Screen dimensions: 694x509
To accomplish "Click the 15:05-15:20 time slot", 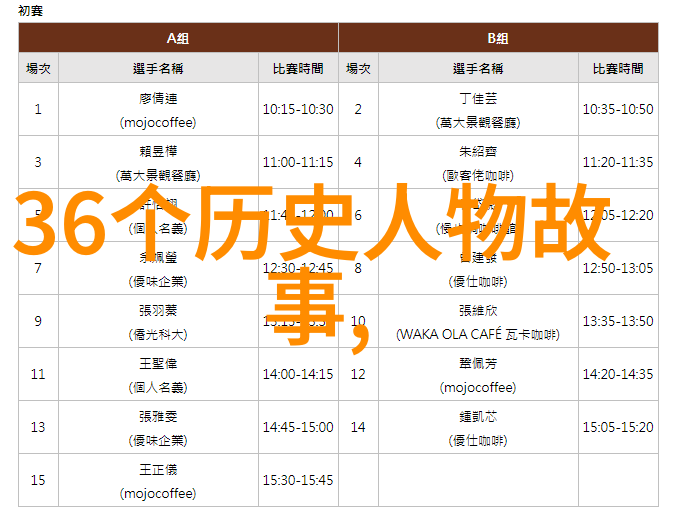I will pos(617,427).
